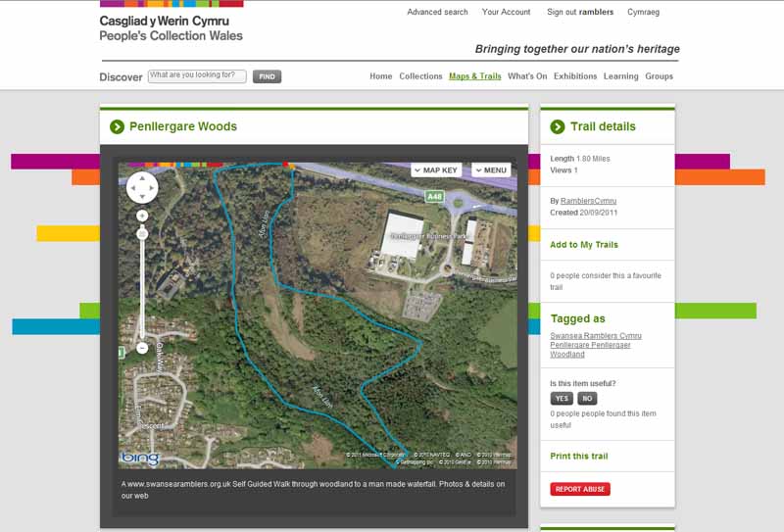This screenshot has height=532, width=784.
Task: Click the People's Collection Wales logo
Action: pos(171,28)
